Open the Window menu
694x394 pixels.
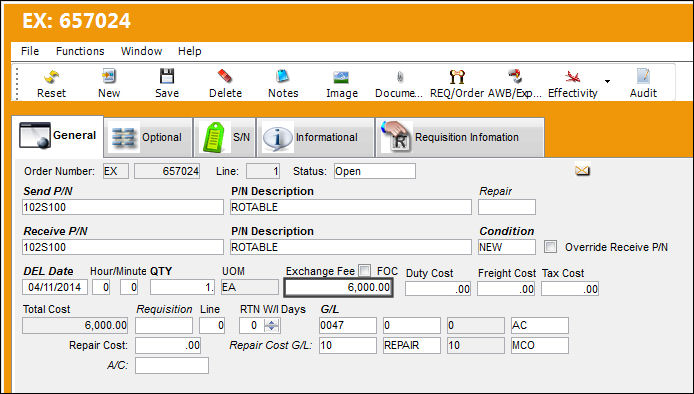pyautogui.click(x=142, y=51)
